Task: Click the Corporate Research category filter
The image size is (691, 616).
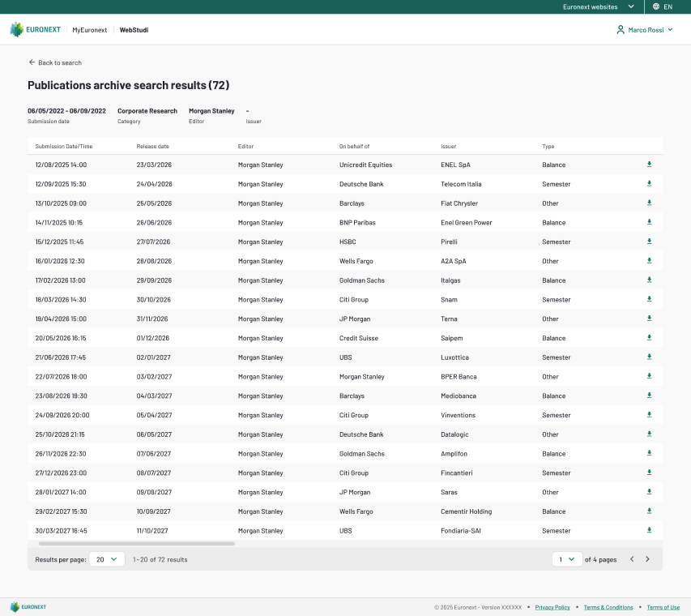Action: [147, 111]
